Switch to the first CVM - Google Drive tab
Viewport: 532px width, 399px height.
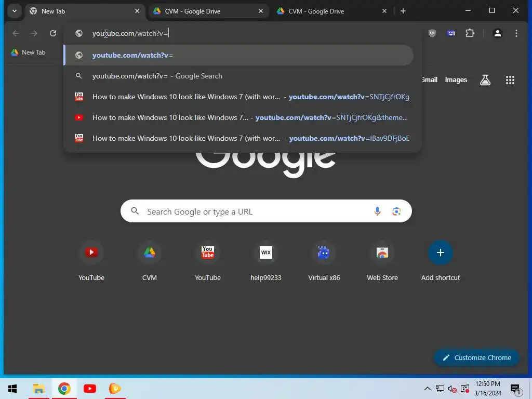click(x=208, y=11)
